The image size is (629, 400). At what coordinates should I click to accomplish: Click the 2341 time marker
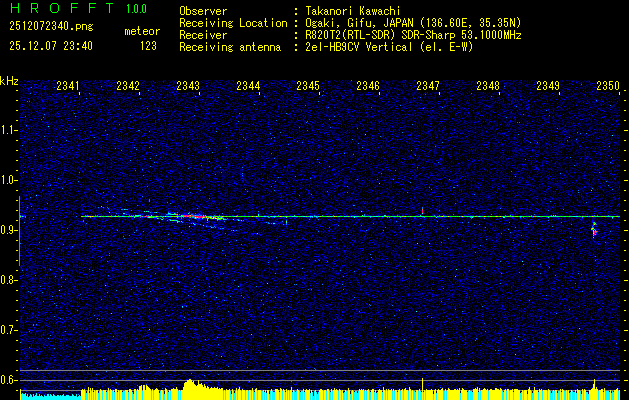[68, 87]
